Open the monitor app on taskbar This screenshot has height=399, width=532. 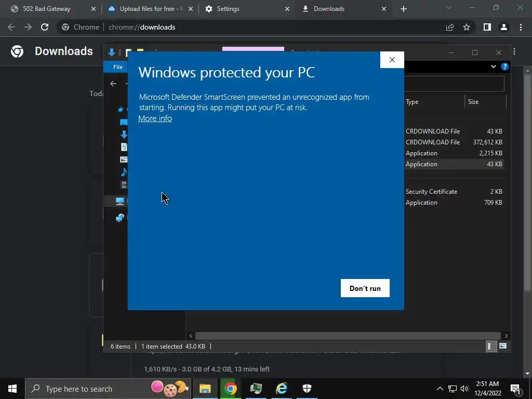pos(256,389)
